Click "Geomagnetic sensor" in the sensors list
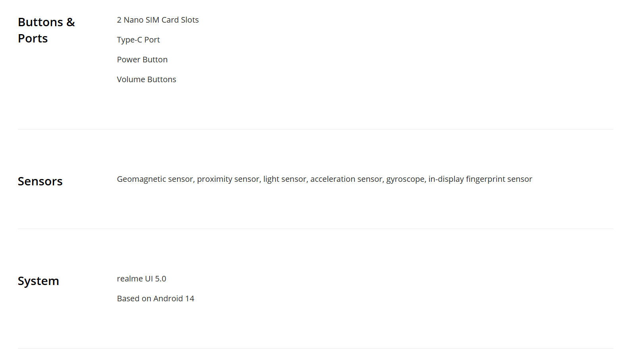Screen dimensions: 628x364 pos(155,179)
